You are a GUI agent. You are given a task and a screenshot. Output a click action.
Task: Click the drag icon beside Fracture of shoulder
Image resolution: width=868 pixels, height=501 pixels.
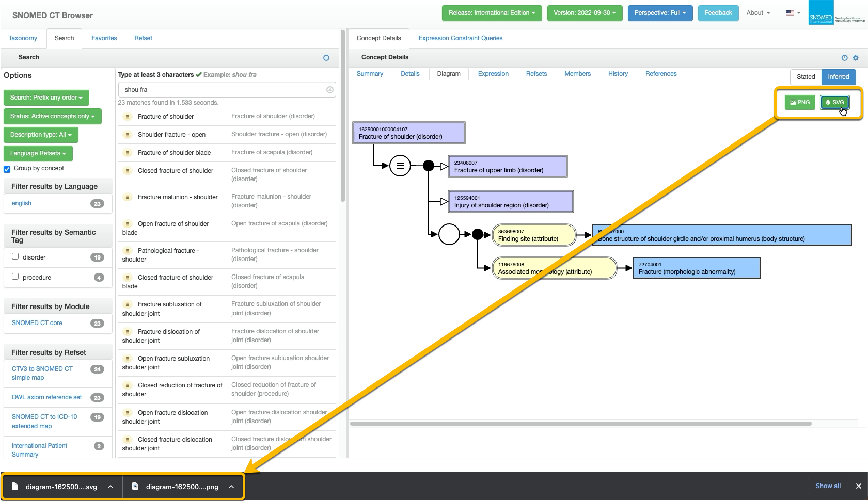click(x=128, y=117)
